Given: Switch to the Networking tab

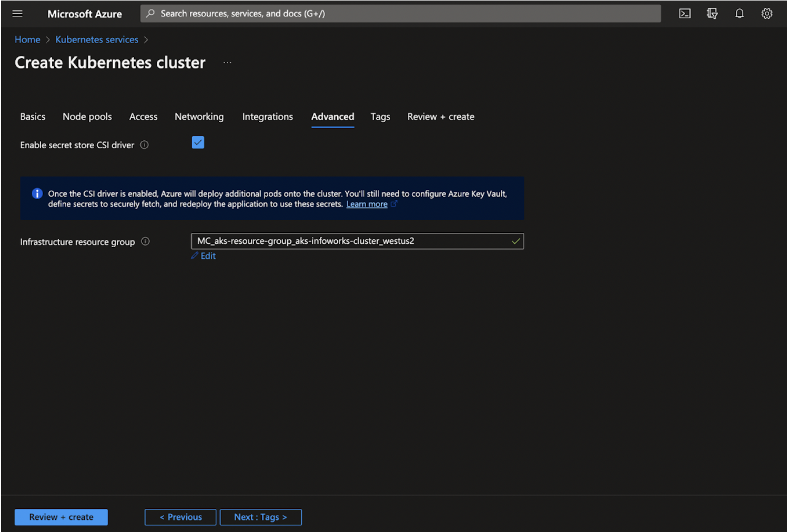Looking at the screenshot, I should (x=199, y=117).
